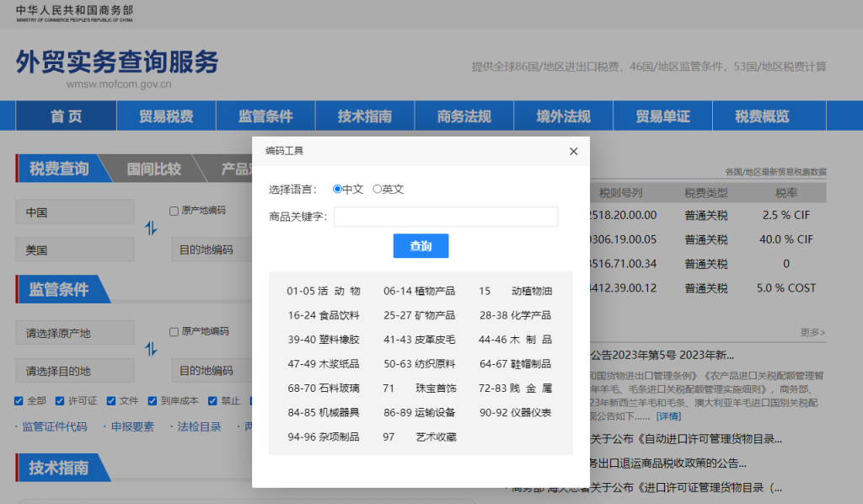This screenshot has width=863, height=504.
Task: Open the 美国 destination dropdown
Action: click(x=75, y=249)
